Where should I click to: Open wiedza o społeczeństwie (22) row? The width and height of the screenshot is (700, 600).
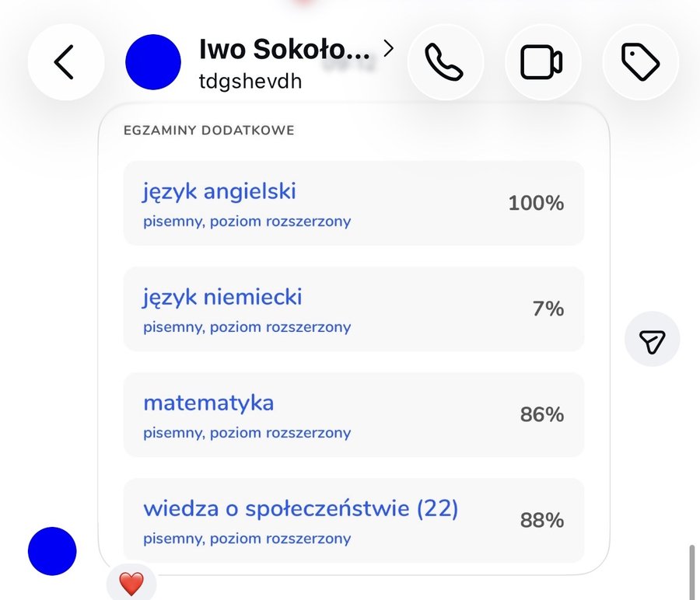click(354, 520)
